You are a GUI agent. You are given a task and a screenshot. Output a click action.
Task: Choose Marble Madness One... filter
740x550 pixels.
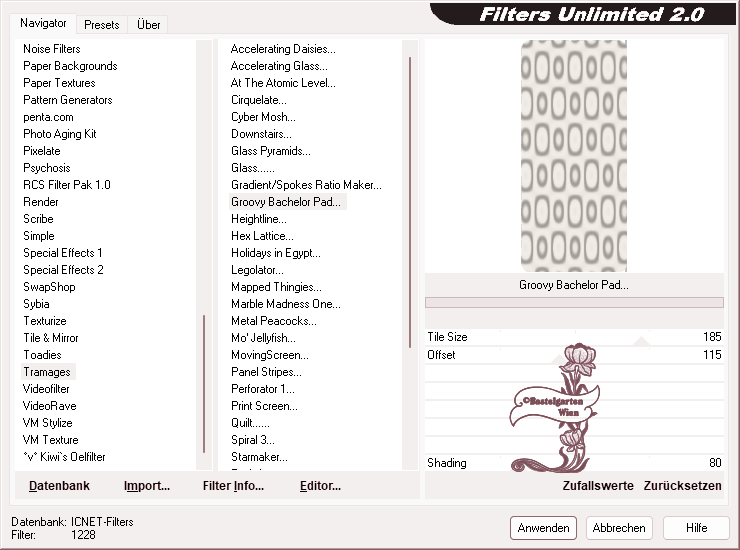(286, 304)
